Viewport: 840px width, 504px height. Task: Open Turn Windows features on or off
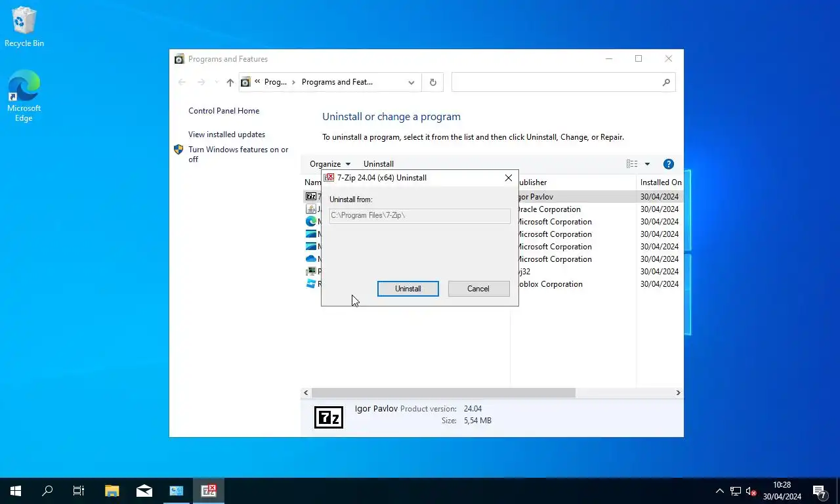[x=238, y=154]
